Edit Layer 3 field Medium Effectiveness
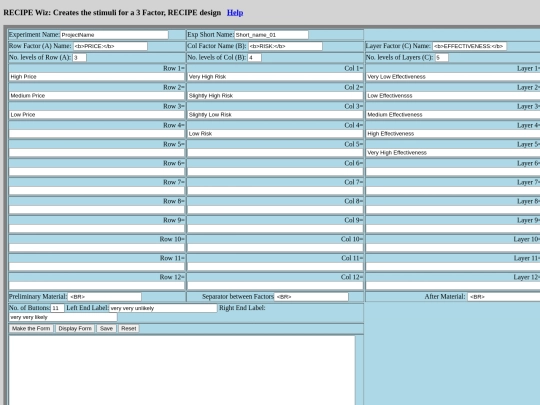 pos(453,115)
